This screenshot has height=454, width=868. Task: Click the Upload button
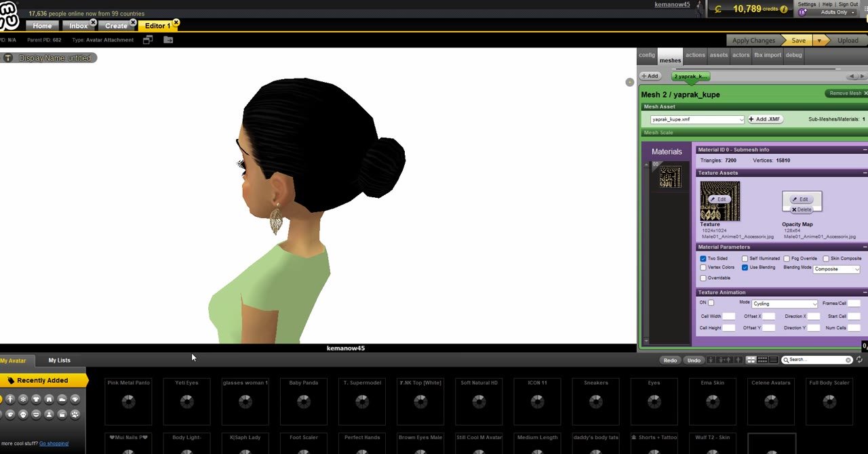847,41
